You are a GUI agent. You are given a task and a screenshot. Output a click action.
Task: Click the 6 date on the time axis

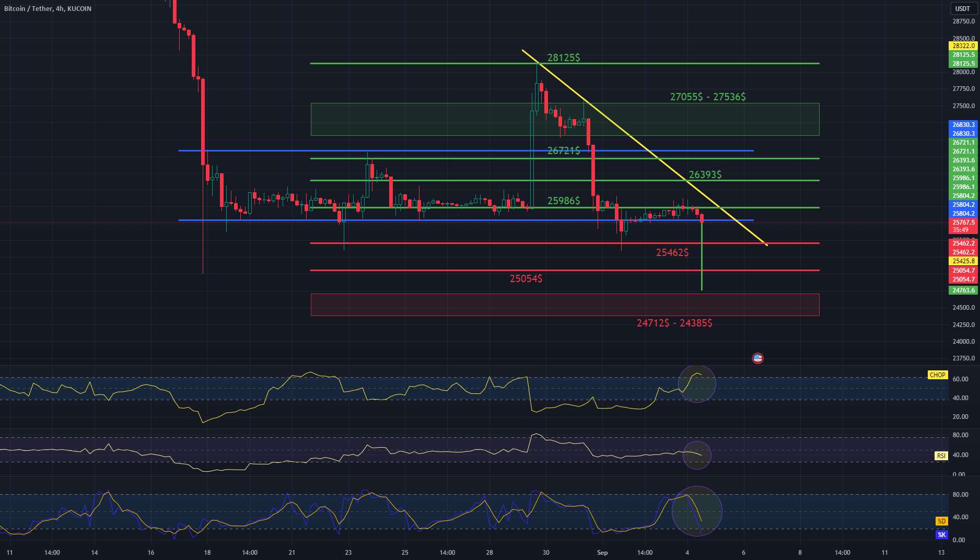[x=743, y=552]
